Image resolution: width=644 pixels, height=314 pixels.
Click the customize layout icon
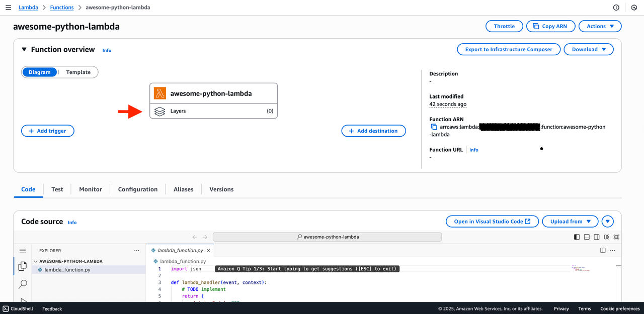coord(606,237)
